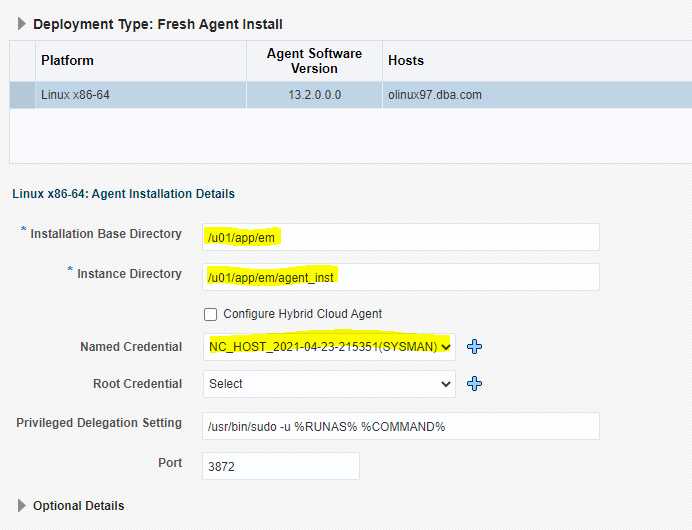Click the row selector cell left of Linux x86-64
The image size is (692, 530).
coord(22,95)
